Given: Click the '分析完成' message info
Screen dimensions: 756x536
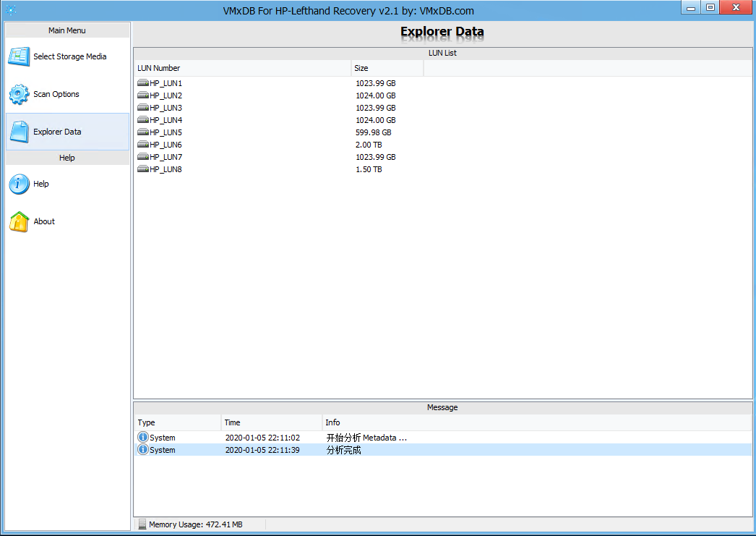Looking at the screenshot, I should (344, 450).
